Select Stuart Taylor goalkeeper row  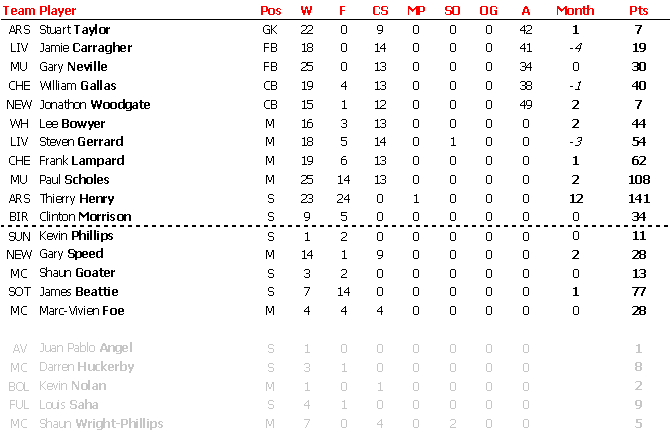(336, 30)
